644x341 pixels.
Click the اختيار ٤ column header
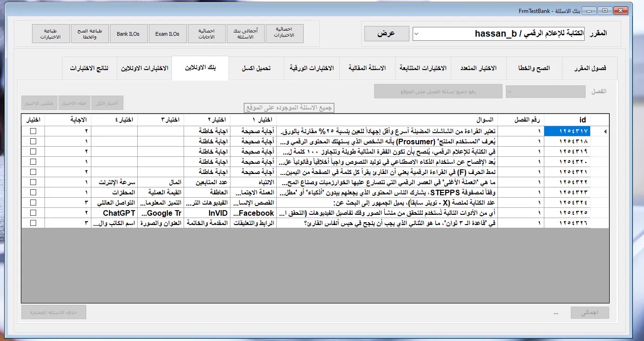(115, 120)
